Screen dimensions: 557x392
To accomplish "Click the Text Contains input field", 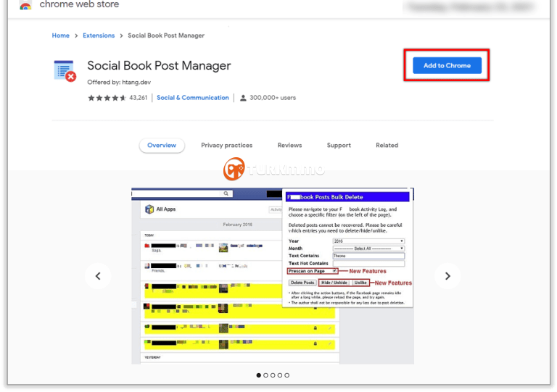I will (x=368, y=256).
